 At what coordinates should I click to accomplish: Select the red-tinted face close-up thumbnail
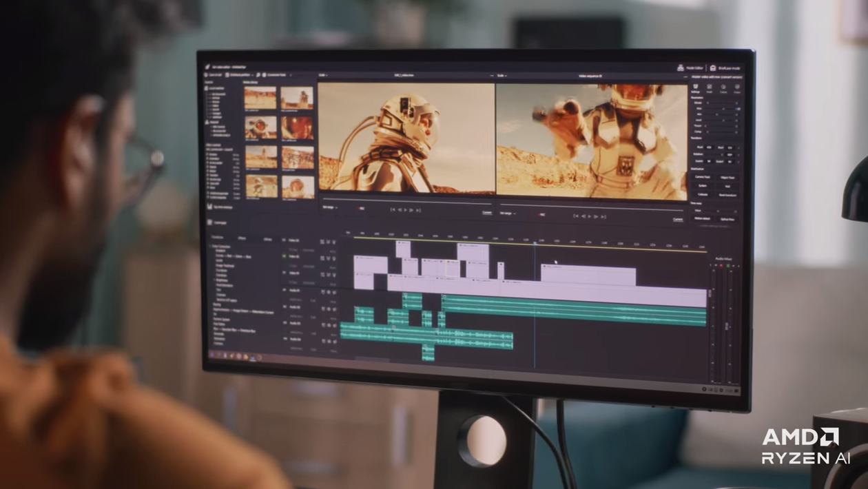[297, 128]
